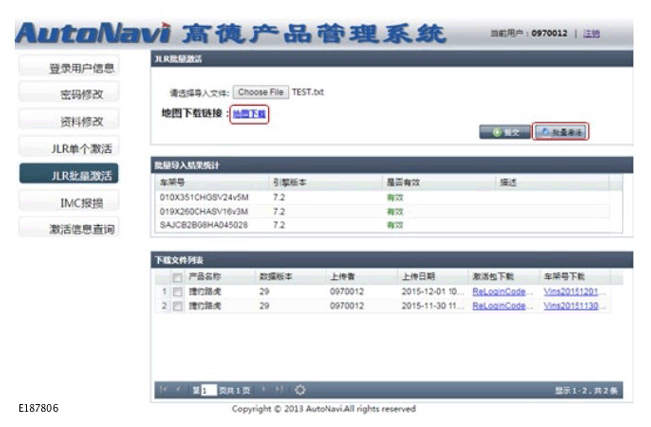
Task: Click the 是否有效 column header
Action: tap(439, 182)
